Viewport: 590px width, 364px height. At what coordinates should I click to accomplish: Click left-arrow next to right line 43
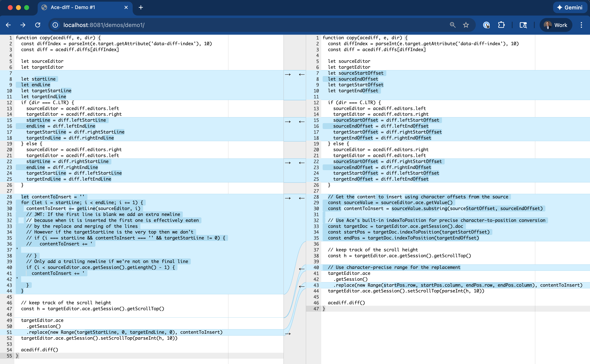pos(302,286)
